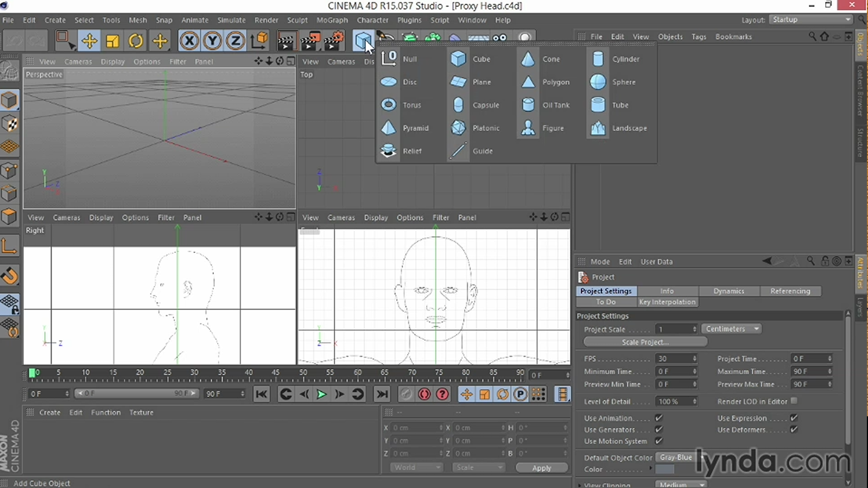Choose the Figure primitive icon
The height and width of the screenshot is (488, 868).
pos(528,128)
